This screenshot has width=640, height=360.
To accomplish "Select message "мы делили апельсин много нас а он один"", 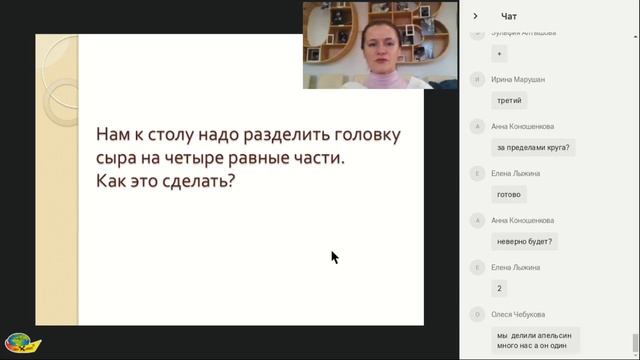I will click(535, 340).
